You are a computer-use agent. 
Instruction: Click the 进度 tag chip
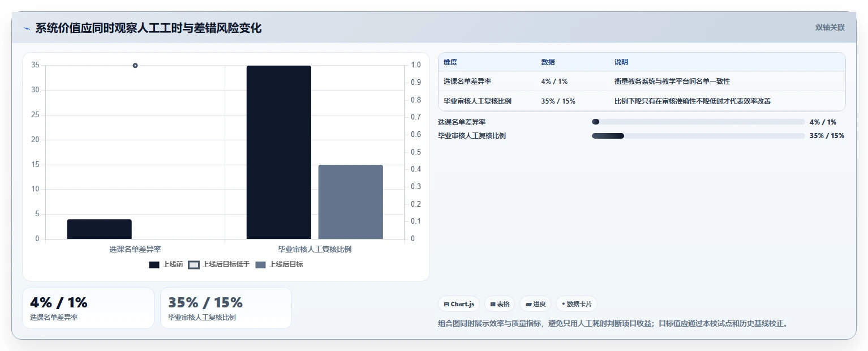tap(535, 304)
